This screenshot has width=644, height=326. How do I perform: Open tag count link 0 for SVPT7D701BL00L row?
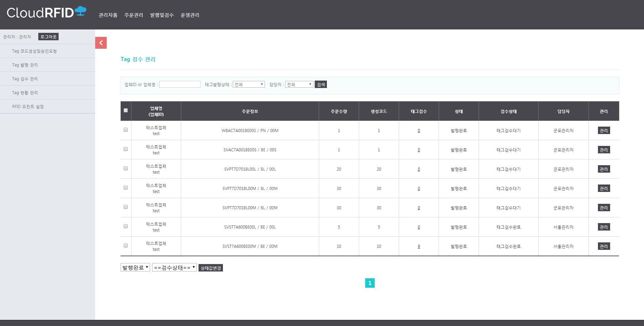click(x=419, y=169)
